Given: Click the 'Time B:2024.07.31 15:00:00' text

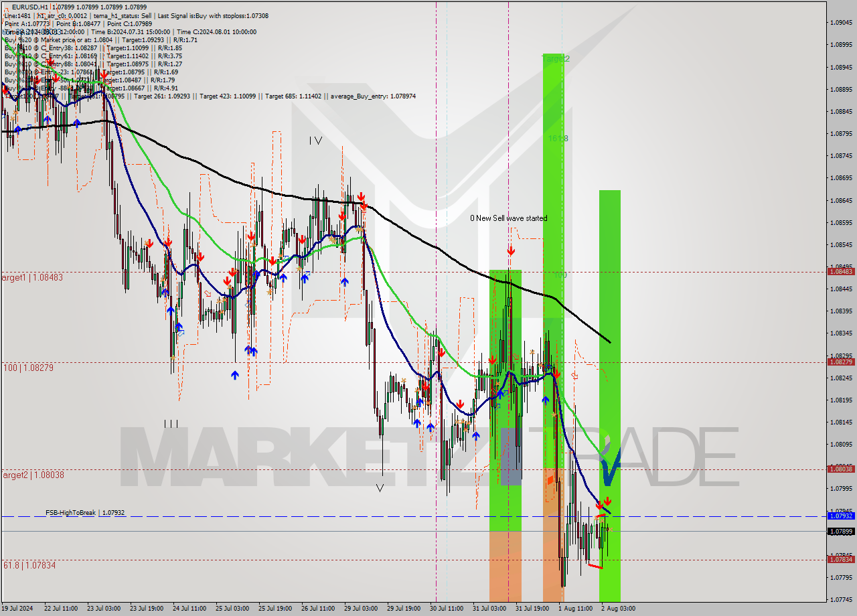Looking at the screenshot, I should tap(131, 31).
